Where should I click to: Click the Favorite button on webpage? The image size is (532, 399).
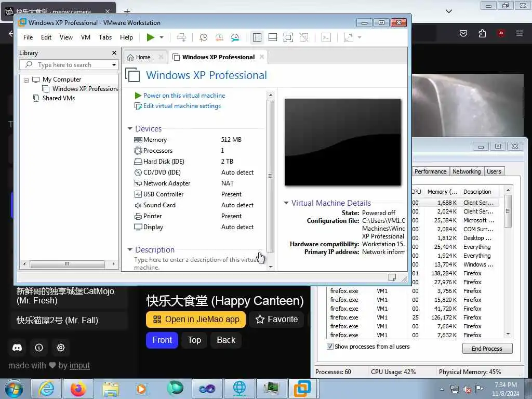276,320
